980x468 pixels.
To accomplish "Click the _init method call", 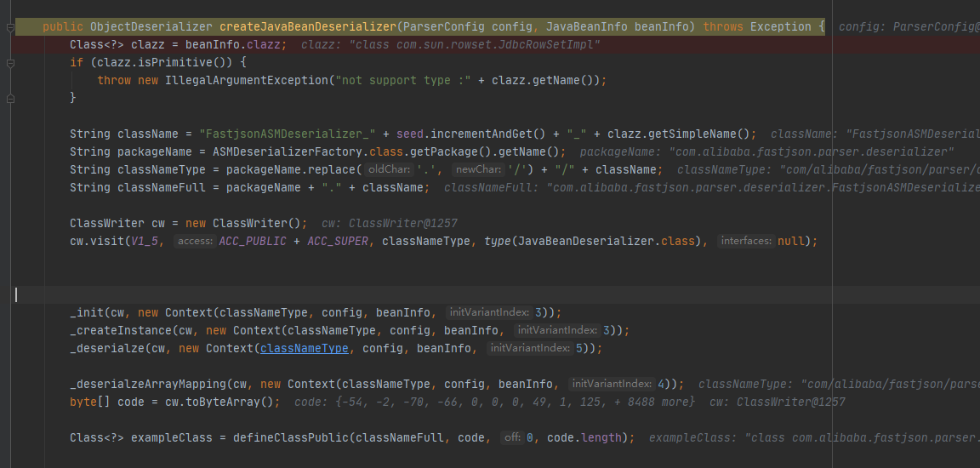I will (87, 312).
